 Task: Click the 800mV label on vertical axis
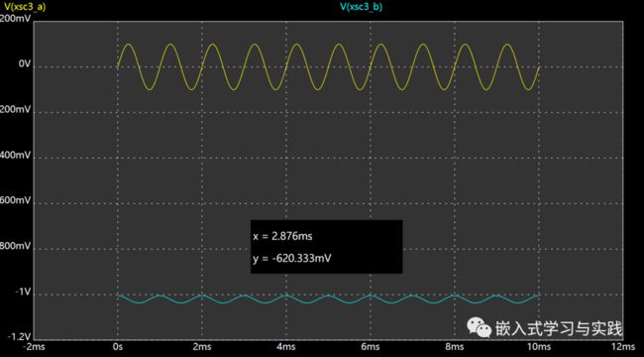click(16, 246)
